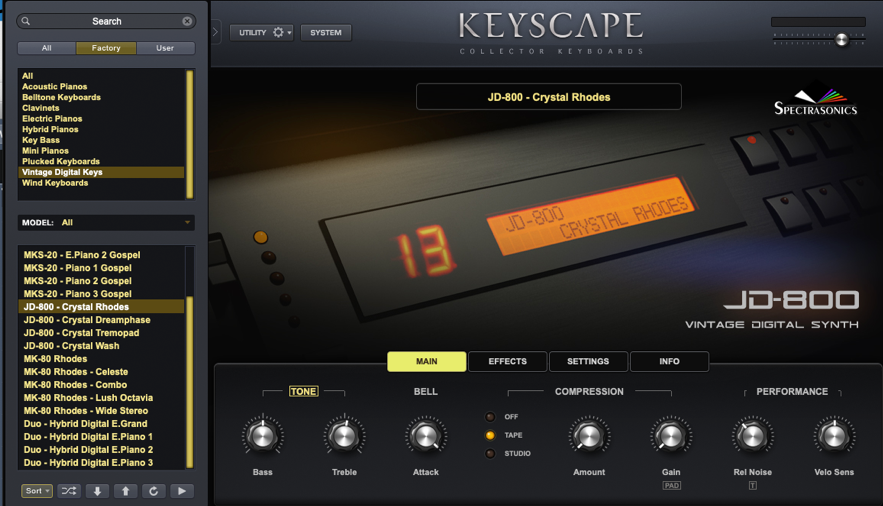Switch to the MAIN tab

[x=427, y=361]
